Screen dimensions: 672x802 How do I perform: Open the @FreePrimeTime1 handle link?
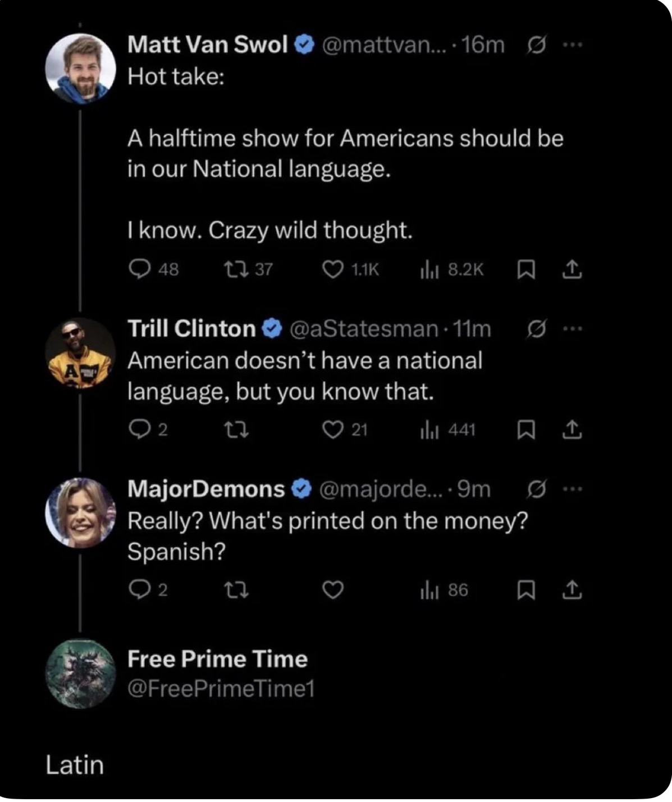click(x=221, y=689)
